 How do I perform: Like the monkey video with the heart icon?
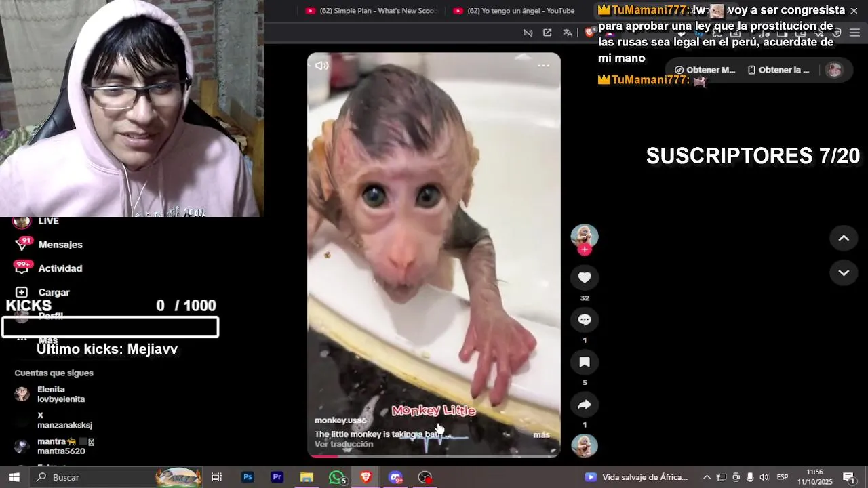point(585,277)
